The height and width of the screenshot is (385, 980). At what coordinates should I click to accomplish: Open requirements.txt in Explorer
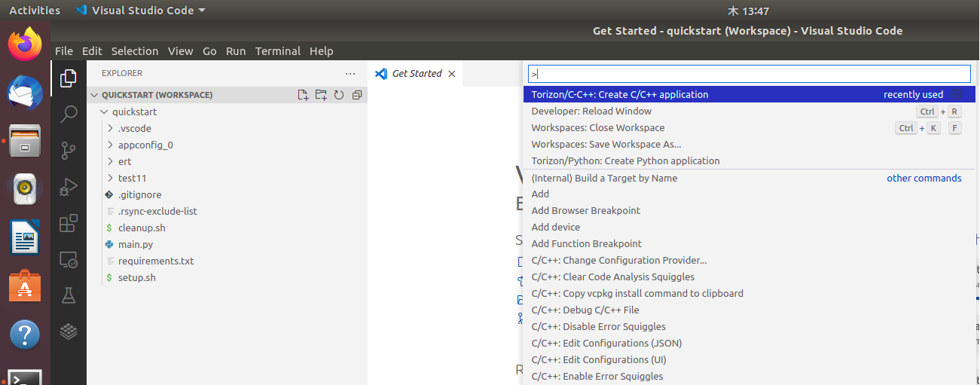coord(156,261)
